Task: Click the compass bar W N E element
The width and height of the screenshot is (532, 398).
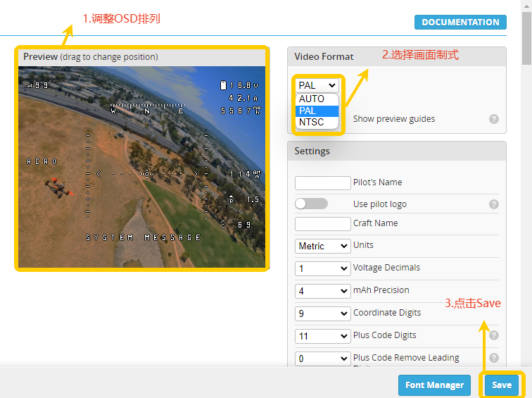Action: coord(147,108)
